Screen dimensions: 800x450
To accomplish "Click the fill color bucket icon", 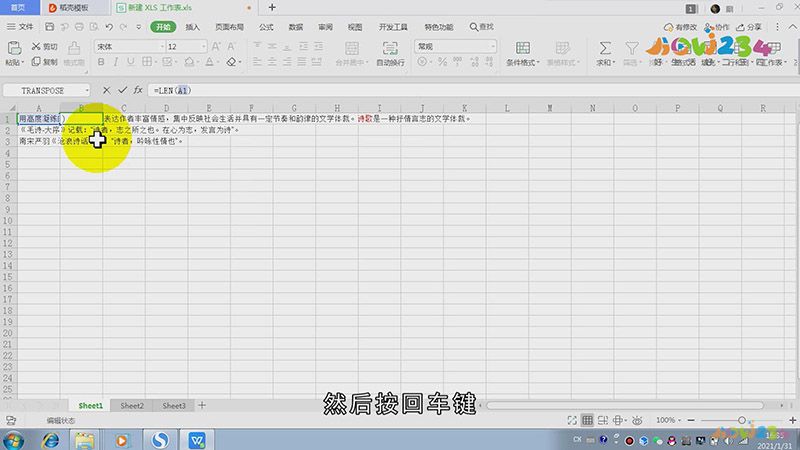I will pos(189,62).
